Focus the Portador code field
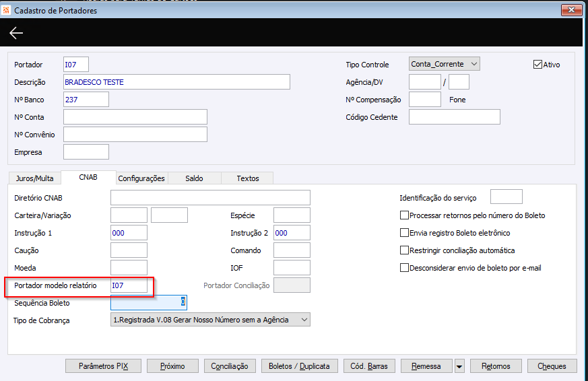 point(76,65)
